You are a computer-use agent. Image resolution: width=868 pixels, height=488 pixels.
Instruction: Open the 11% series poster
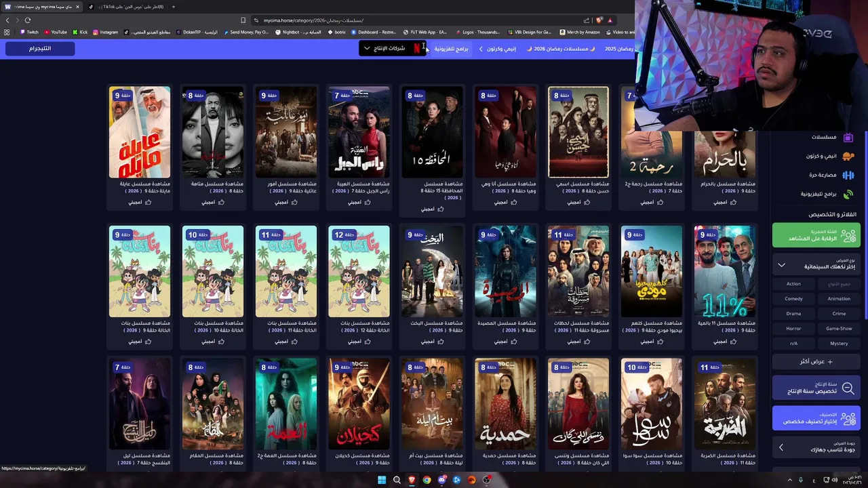724,271
